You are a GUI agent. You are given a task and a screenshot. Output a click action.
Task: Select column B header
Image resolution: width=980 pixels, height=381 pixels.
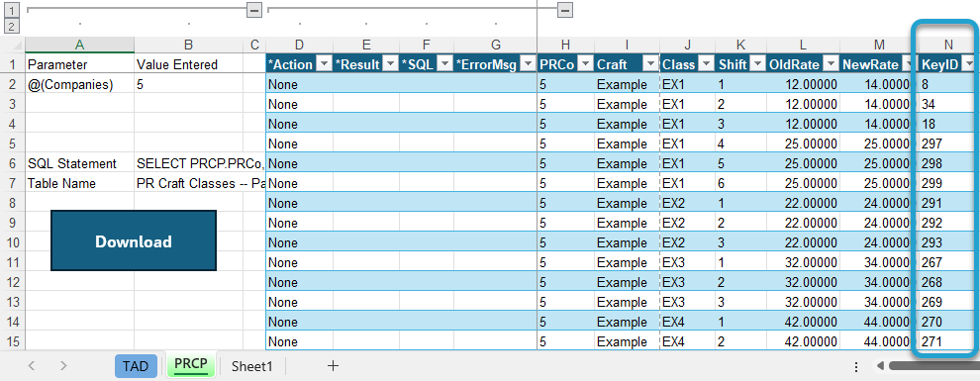(189, 45)
